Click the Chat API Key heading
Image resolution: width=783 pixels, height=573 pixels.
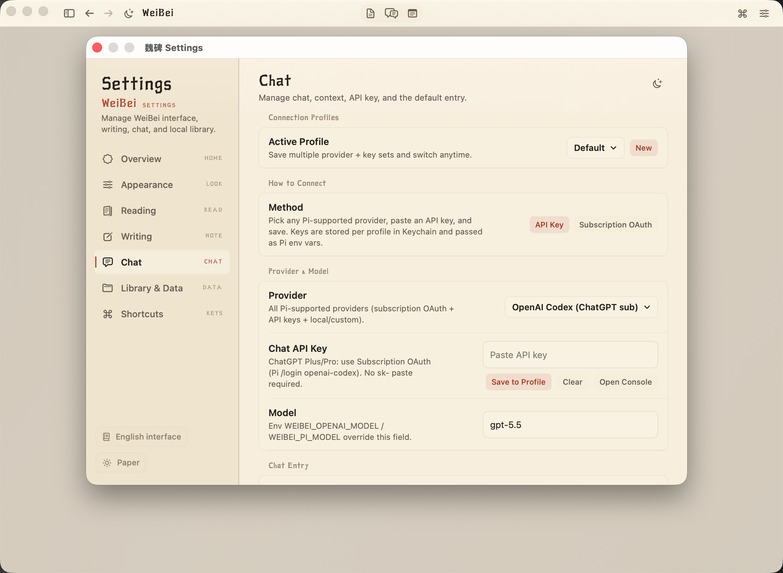click(x=298, y=349)
